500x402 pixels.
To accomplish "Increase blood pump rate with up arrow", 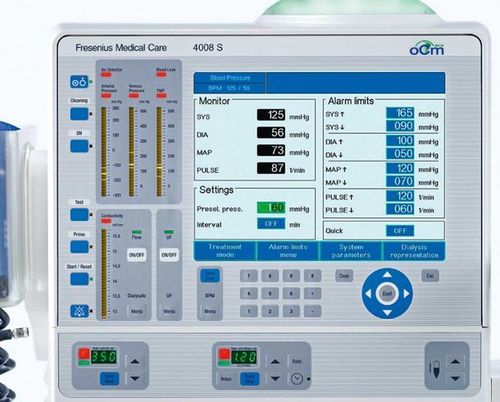I will pos(135,362).
